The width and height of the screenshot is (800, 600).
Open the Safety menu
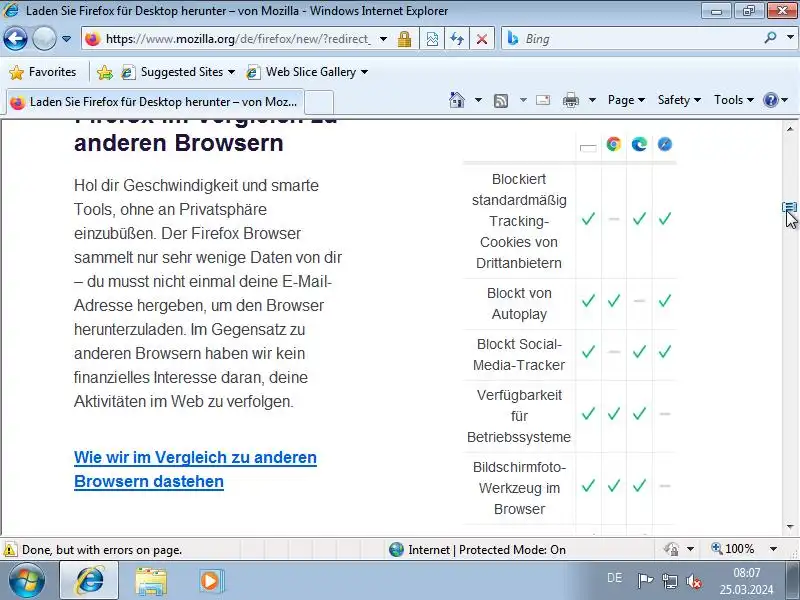point(679,100)
